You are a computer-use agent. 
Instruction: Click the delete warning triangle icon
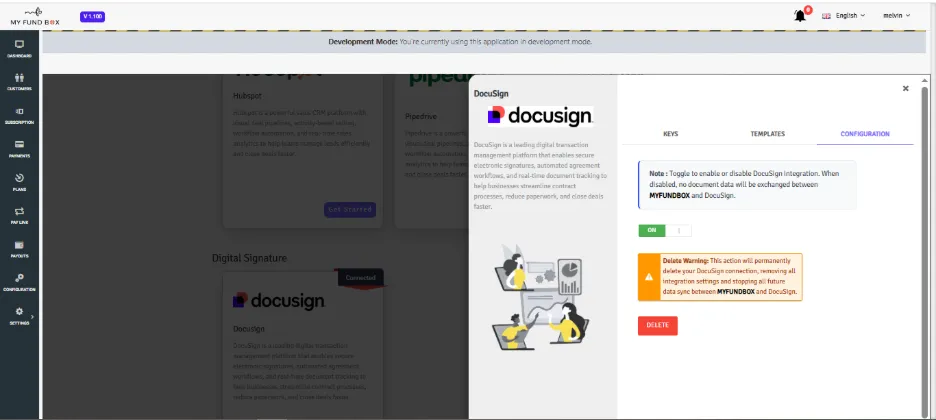coord(649,277)
